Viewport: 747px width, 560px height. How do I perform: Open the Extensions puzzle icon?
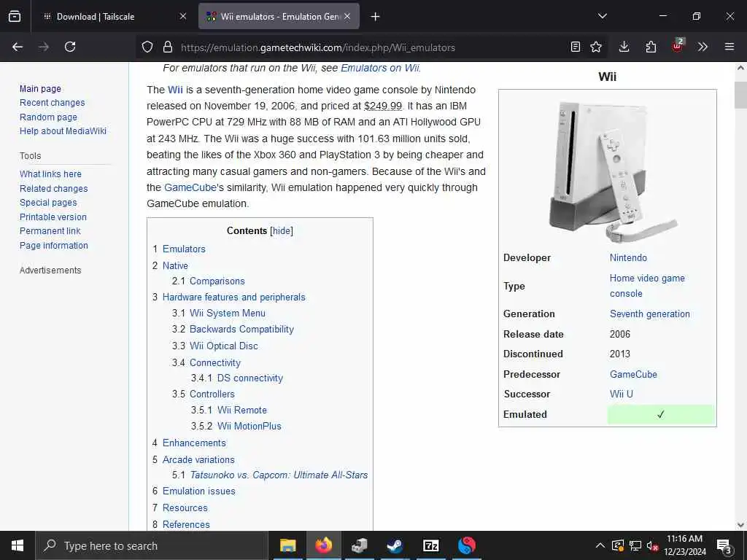click(x=651, y=47)
